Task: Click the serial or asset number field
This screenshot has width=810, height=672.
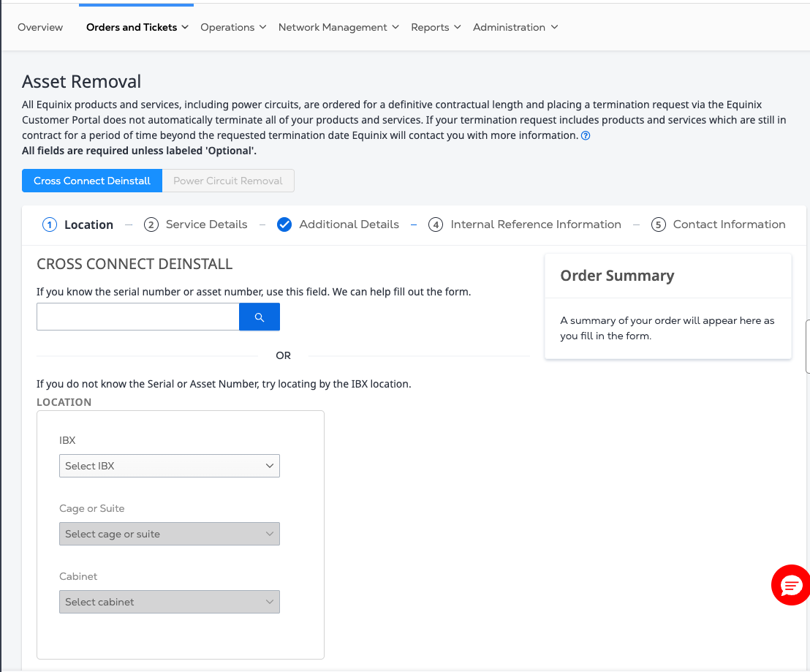Action: click(x=137, y=317)
